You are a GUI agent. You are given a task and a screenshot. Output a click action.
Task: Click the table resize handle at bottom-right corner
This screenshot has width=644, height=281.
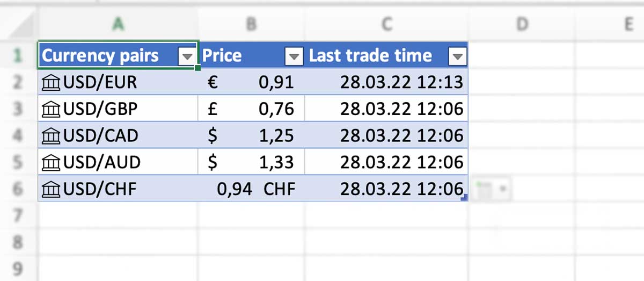(465, 198)
